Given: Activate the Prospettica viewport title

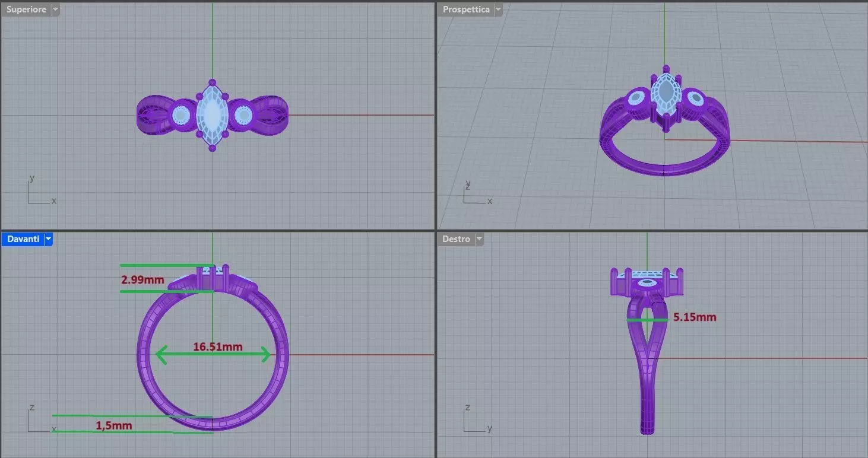Looking at the screenshot, I should (466, 9).
